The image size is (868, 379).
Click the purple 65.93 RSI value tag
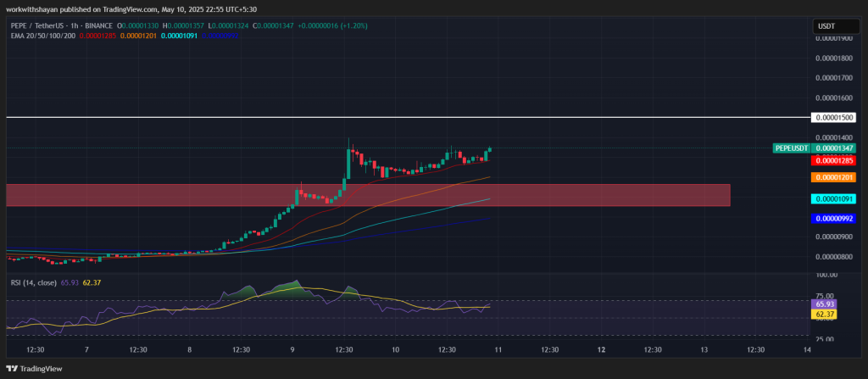826,303
